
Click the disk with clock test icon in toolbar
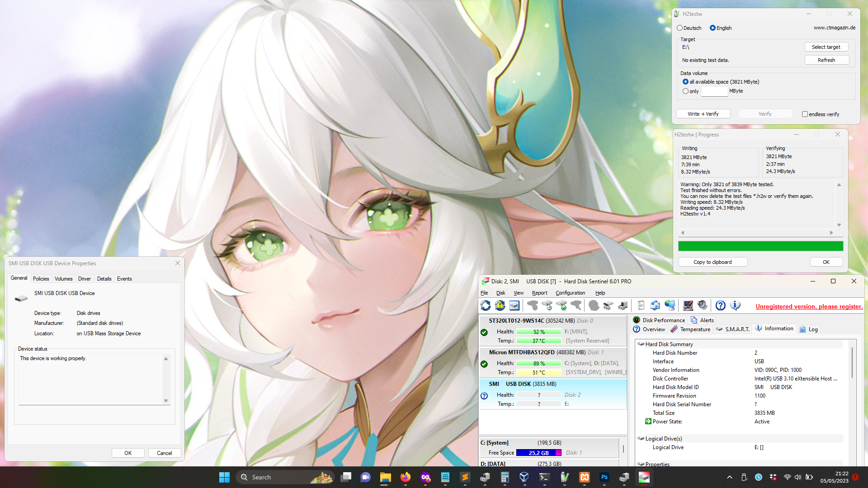[547, 306]
